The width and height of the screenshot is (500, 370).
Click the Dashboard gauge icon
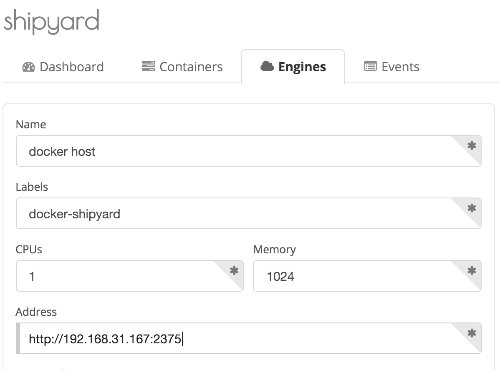point(28,67)
